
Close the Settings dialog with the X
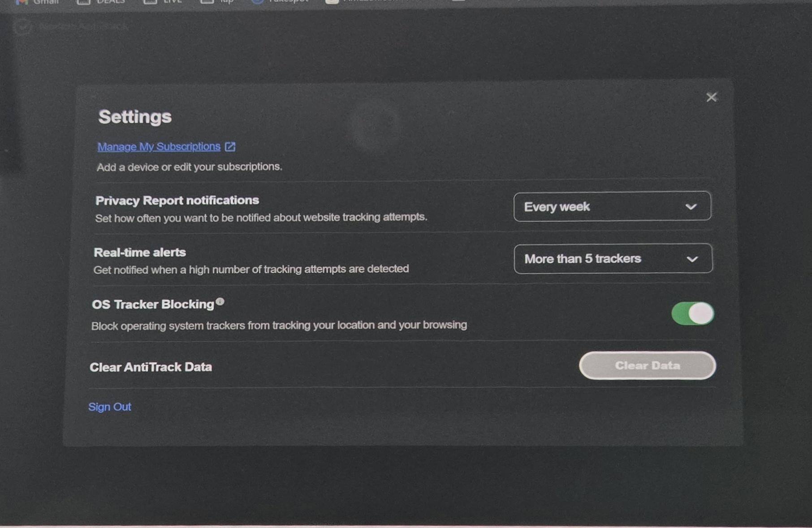[x=711, y=97]
